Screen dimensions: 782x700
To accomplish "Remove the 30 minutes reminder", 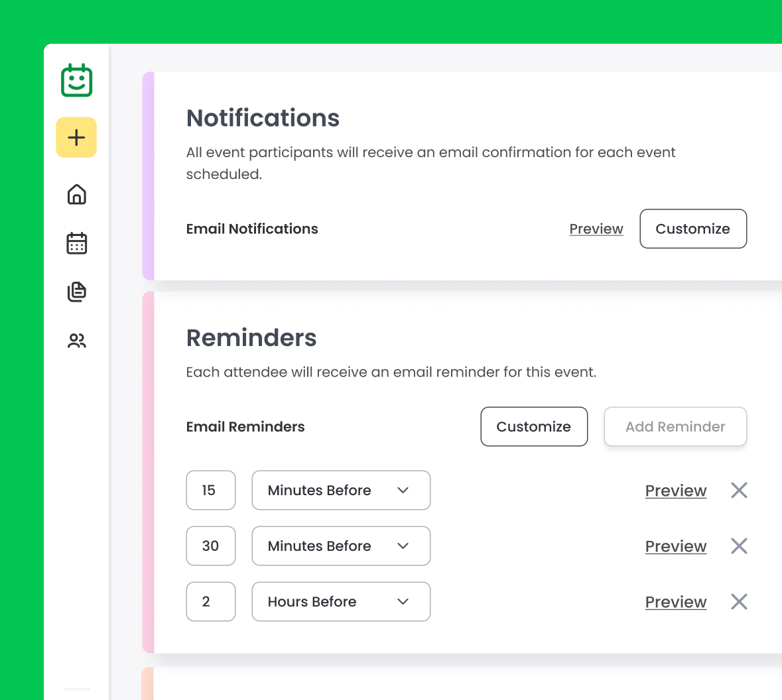I will (739, 546).
